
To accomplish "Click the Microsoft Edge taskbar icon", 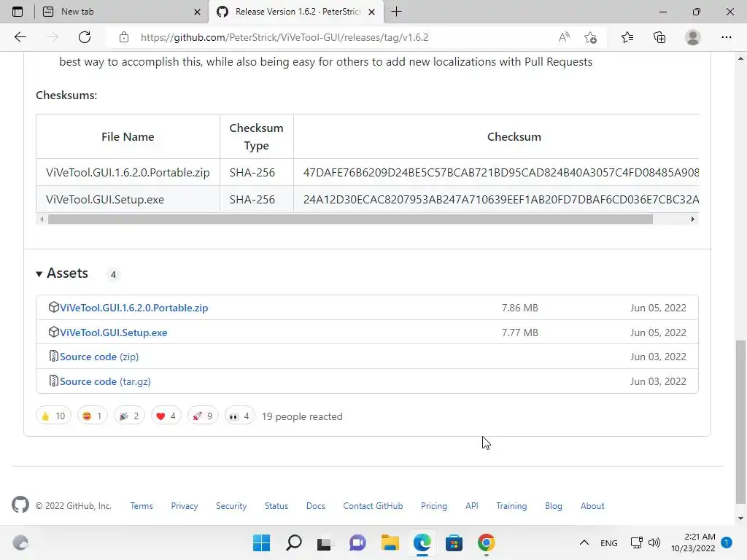I will [x=422, y=542].
